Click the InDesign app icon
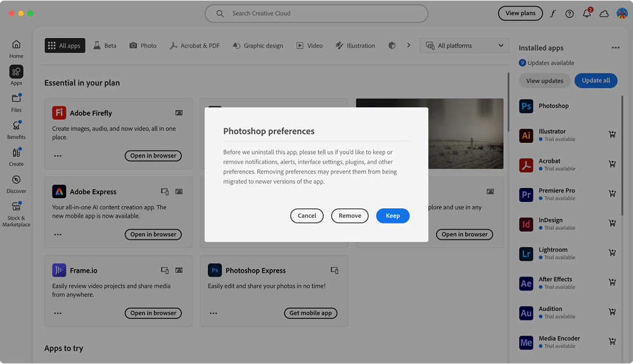This screenshot has width=633, height=364. [526, 224]
